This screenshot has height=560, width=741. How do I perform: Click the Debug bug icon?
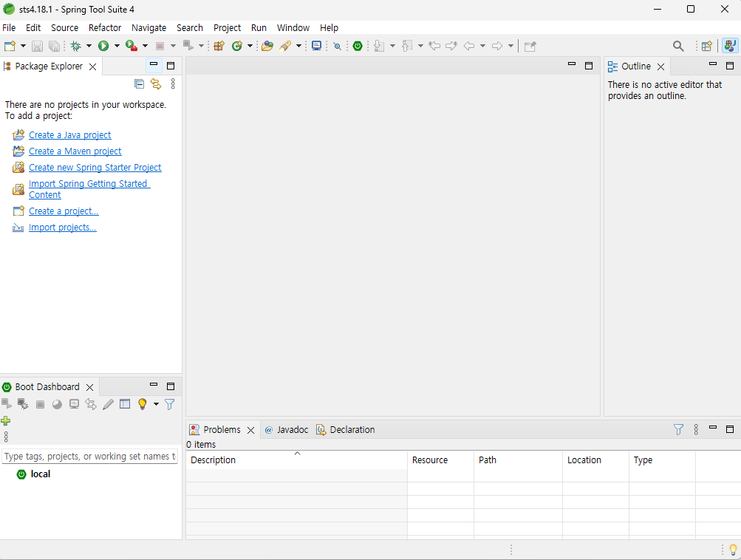75,46
